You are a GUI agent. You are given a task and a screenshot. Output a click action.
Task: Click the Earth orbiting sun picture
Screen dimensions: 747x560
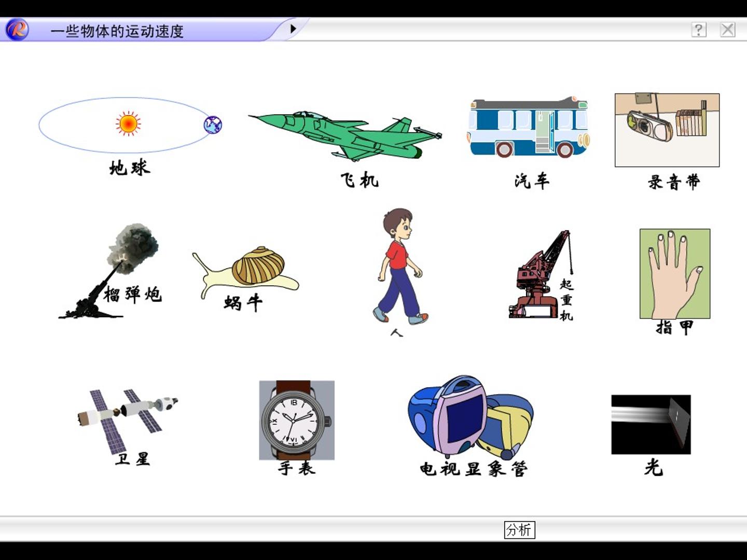131,125
